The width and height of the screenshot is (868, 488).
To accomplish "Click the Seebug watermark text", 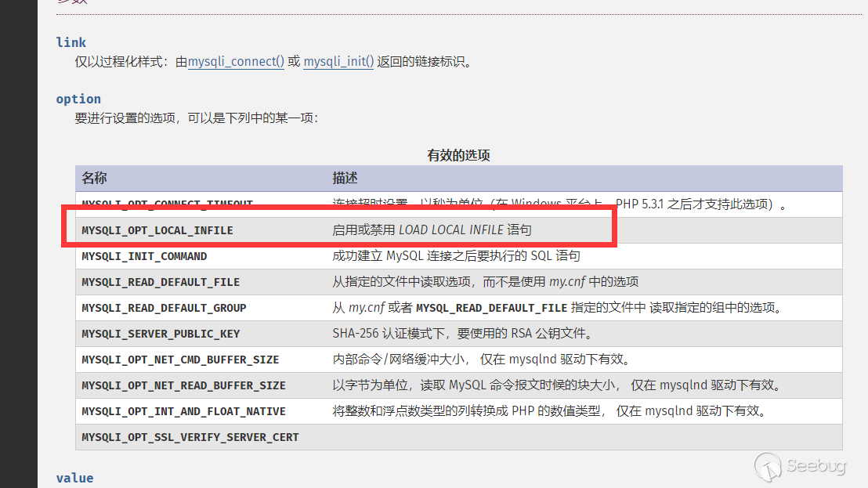I will (x=816, y=466).
